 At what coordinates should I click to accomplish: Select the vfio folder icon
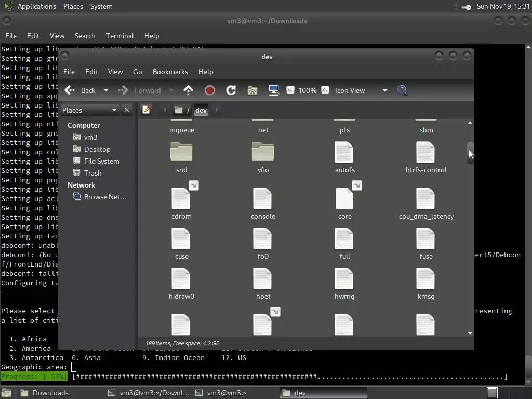pyautogui.click(x=263, y=152)
